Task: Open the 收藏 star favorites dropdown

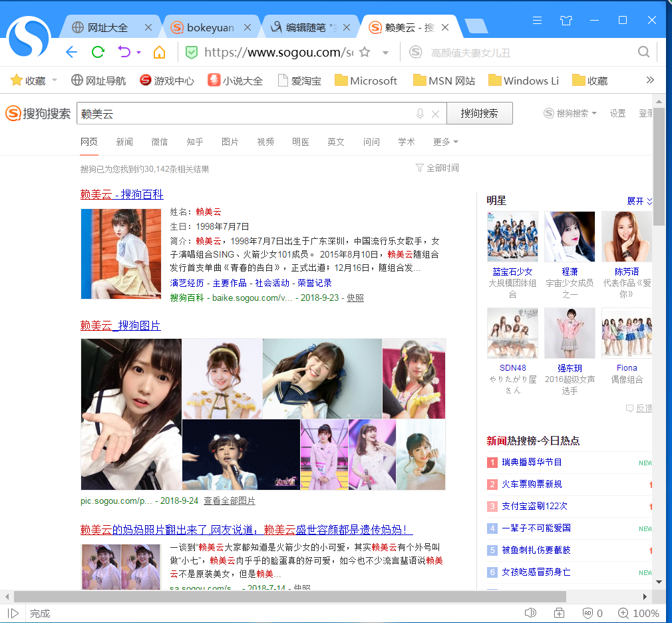Action: pyautogui.click(x=55, y=80)
